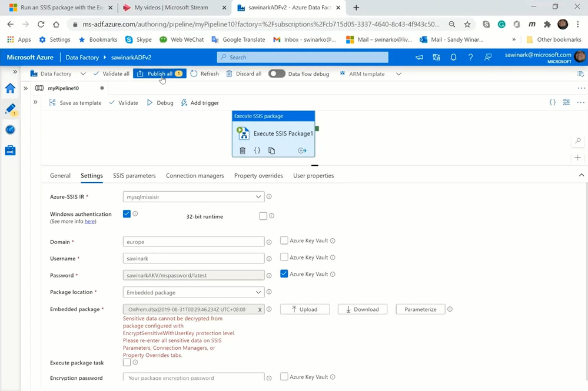The width and height of the screenshot is (588, 391).
Task: Expand the ARM template dropdown chevron
Action: click(x=398, y=73)
